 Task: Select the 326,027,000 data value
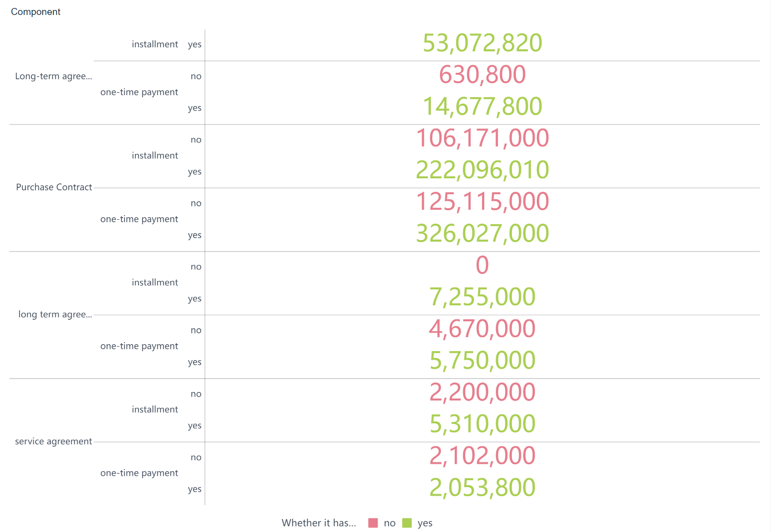point(482,234)
